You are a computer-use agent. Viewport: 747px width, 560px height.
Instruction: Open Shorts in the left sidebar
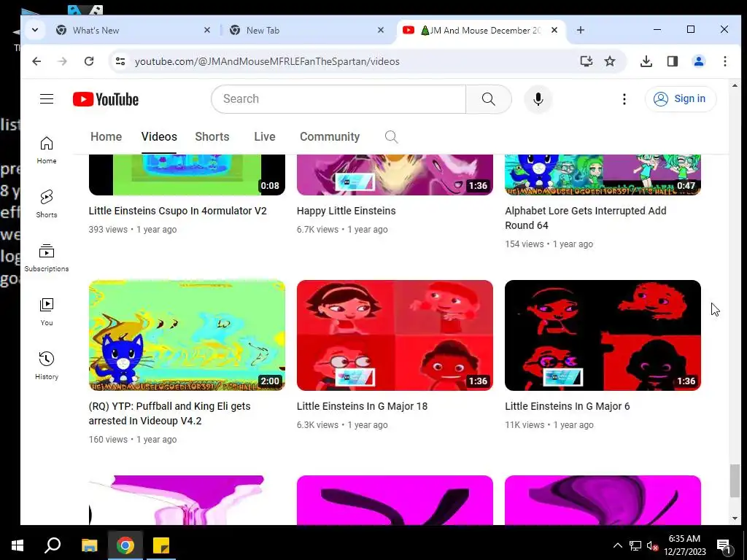click(x=47, y=204)
